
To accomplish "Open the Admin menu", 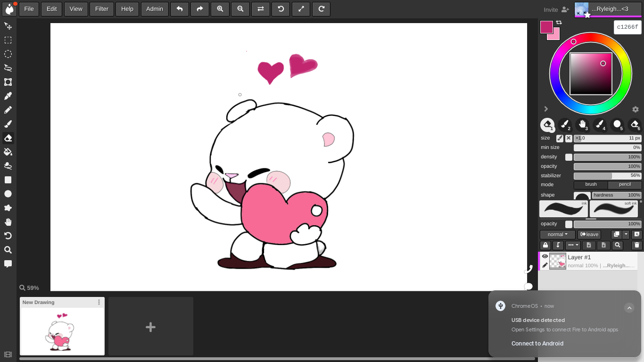I will 154,9.
